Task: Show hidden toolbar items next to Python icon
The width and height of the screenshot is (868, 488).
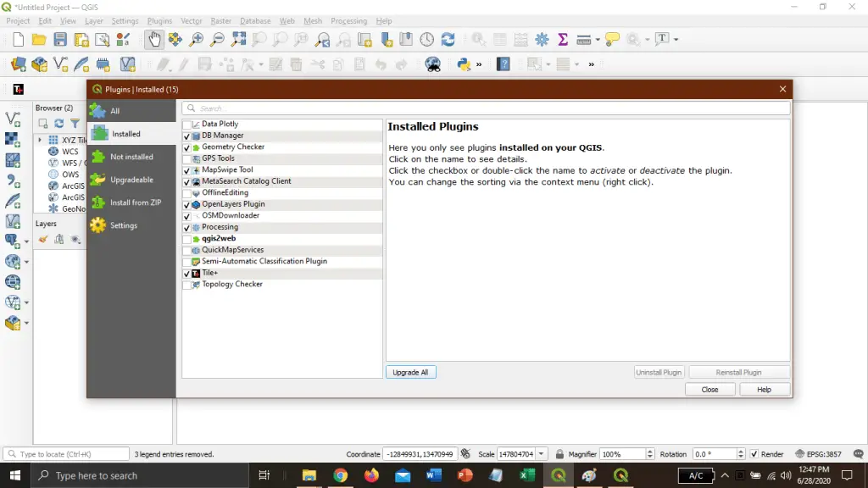Action: 479,64
